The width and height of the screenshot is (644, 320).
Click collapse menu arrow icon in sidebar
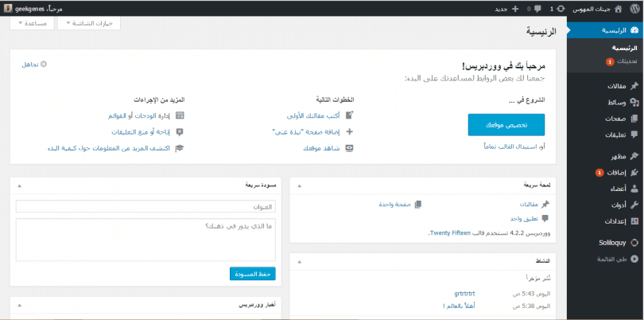coord(634,259)
